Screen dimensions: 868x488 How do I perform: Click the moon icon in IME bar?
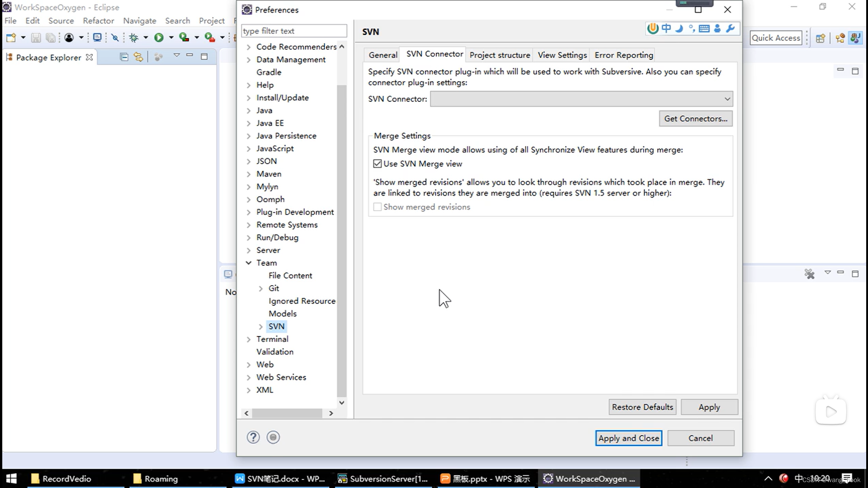click(x=679, y=28)
